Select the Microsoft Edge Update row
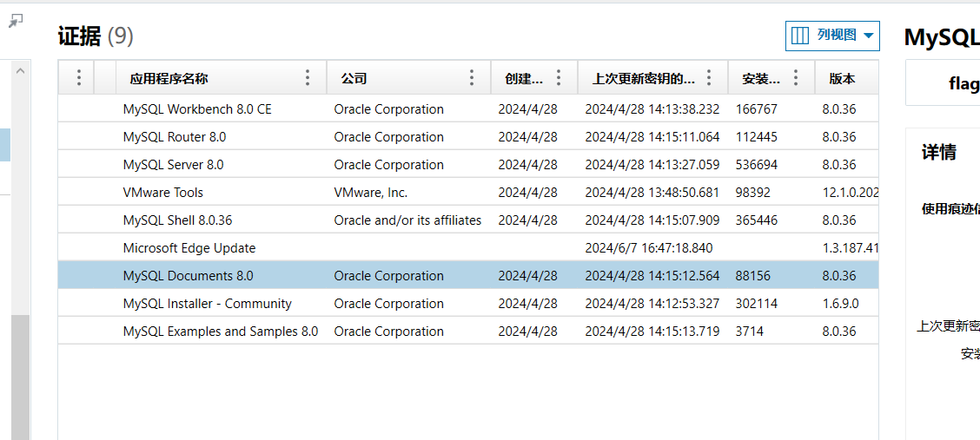The image size is (980, 440). 468,248
